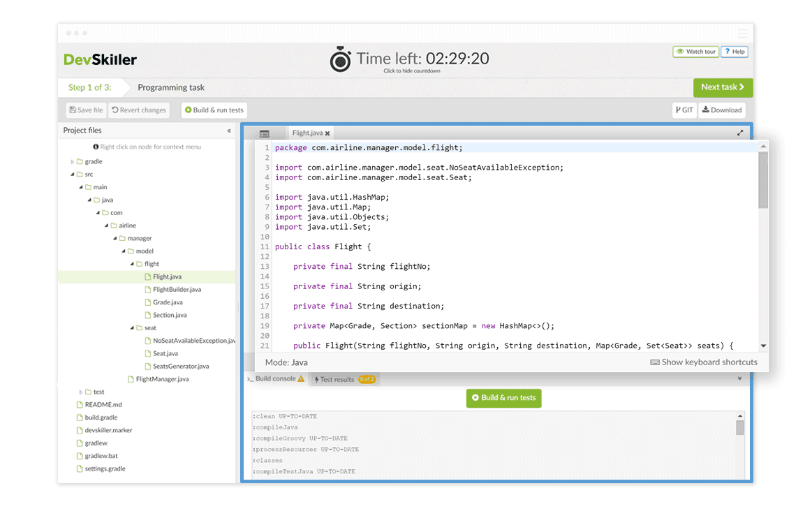Image resolution: width=812 pixels, height=509 pixels.
Task: Open FlightManager.java file
Action: click(162, 380)
